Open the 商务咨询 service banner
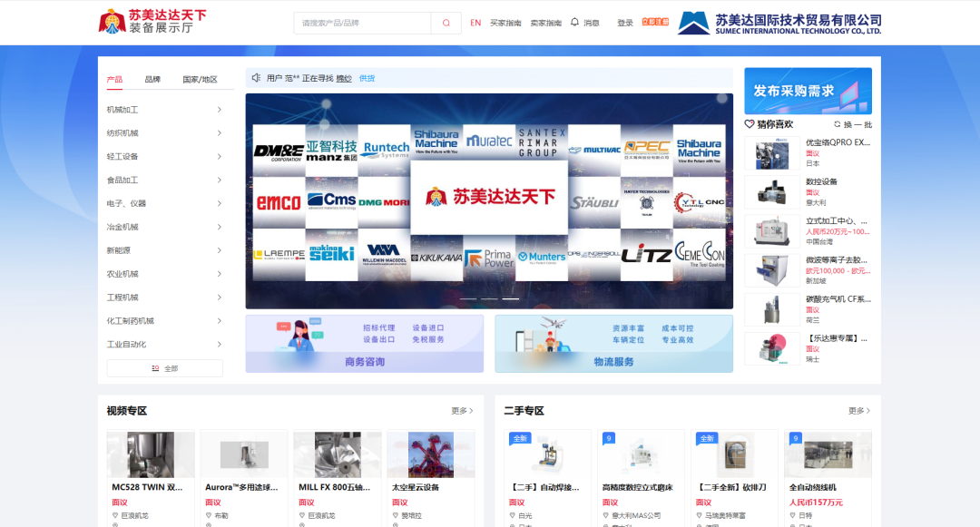Image resolution: width=980 pixels, height=527 pixels. 365,344
